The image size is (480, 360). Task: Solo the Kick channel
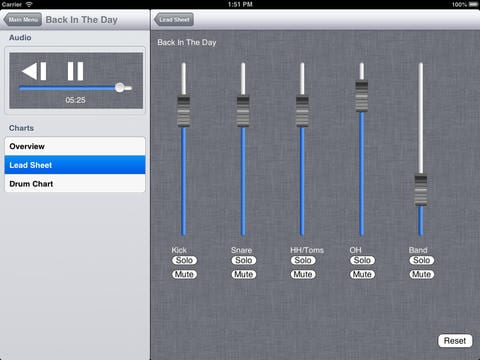(184, 260)
